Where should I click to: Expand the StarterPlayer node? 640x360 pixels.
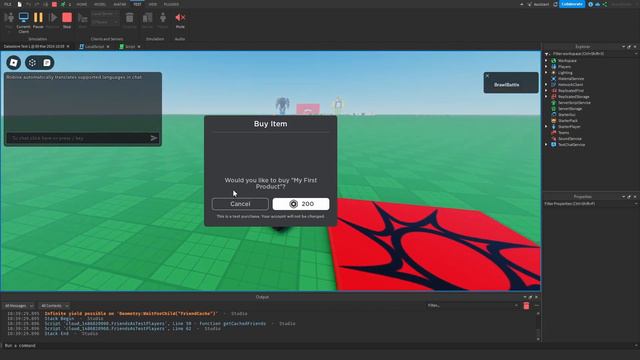[x=546, y=127]
